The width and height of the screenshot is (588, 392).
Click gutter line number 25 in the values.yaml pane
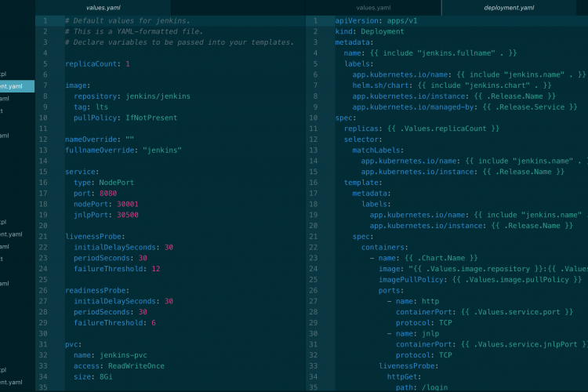tap(43, 280)
